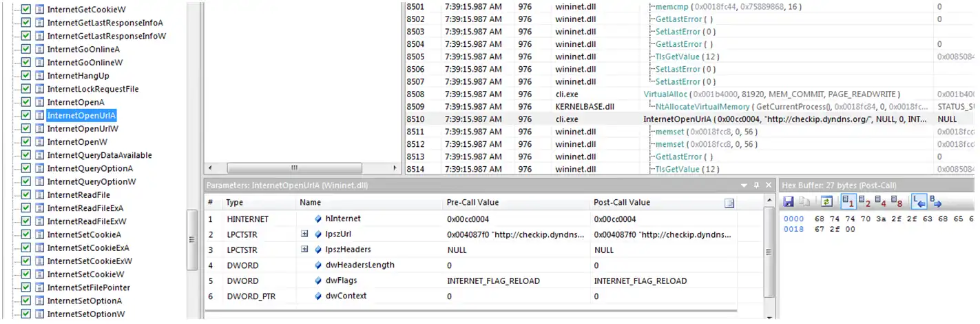Expand the lpszHeaders parameter row
This screenshot has width=980, height=324.
pos(304,250)
